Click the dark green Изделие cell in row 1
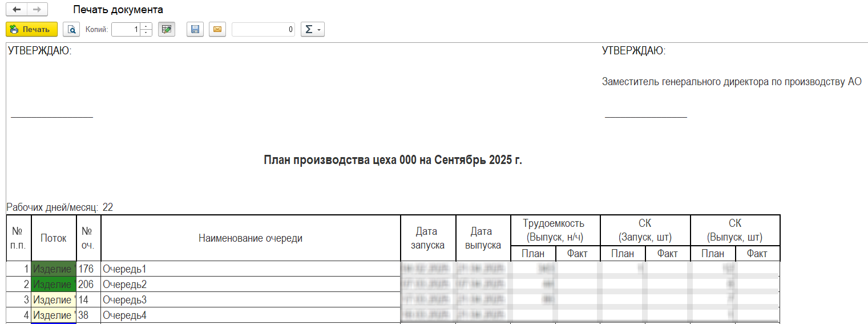The width and height of the screenshot is (868, 324). pos(54,269)
